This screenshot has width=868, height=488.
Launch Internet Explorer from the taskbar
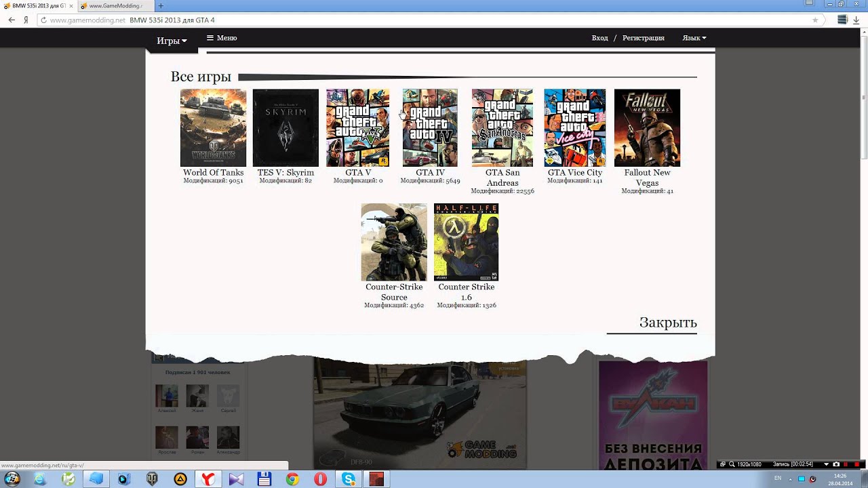click(40, 479)
